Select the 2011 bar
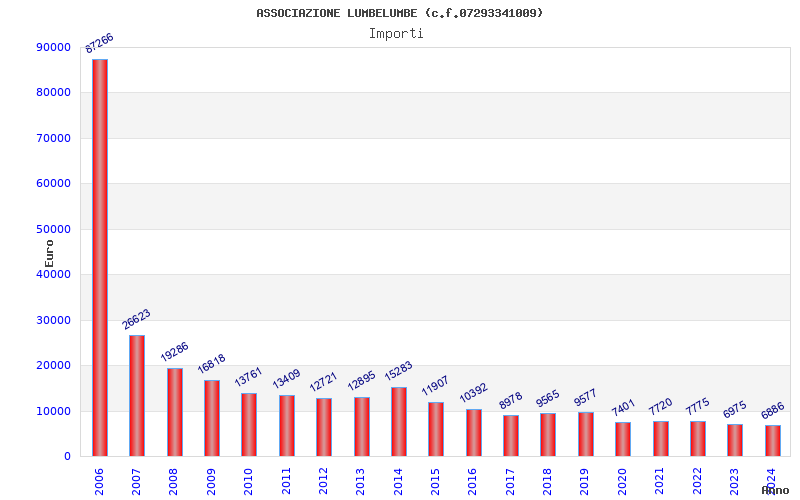Image resolution: width=800 pixels, height=500 pixels. point(287,426)
